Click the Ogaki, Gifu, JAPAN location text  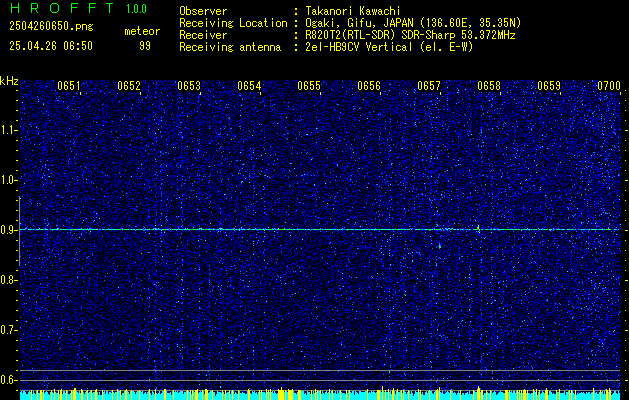pos(413,23)
